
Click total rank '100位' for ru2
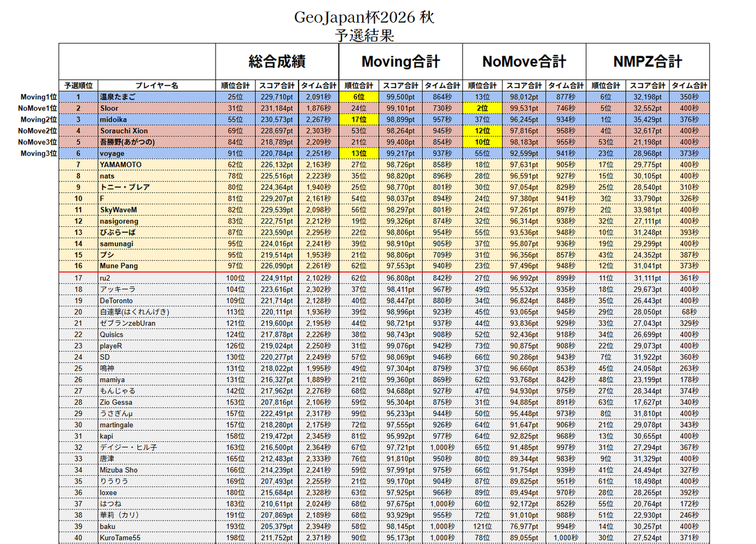tap(236, 278)
